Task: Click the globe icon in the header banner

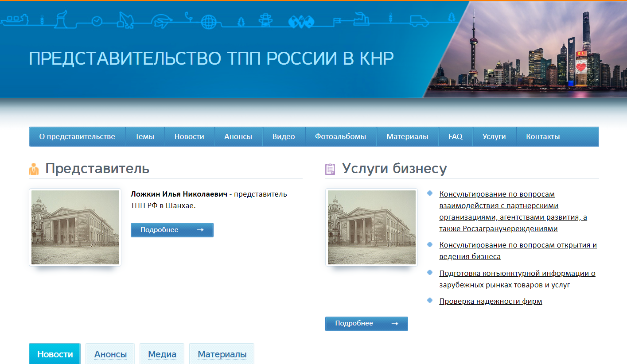Action: click(x=208, y=21)
